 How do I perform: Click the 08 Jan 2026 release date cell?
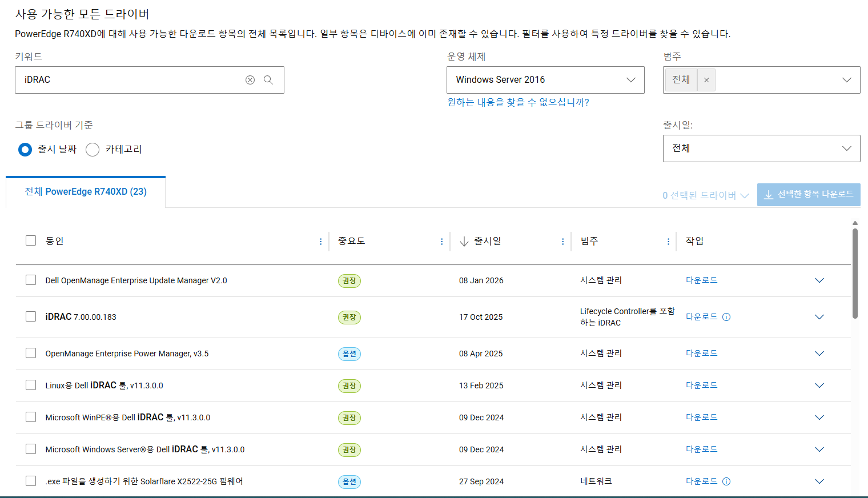481,280
